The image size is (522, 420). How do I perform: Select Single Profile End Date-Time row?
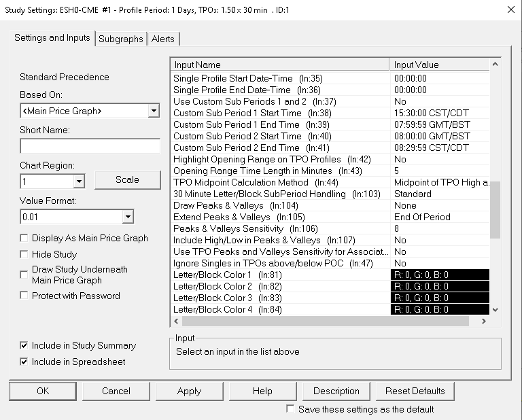330,90
